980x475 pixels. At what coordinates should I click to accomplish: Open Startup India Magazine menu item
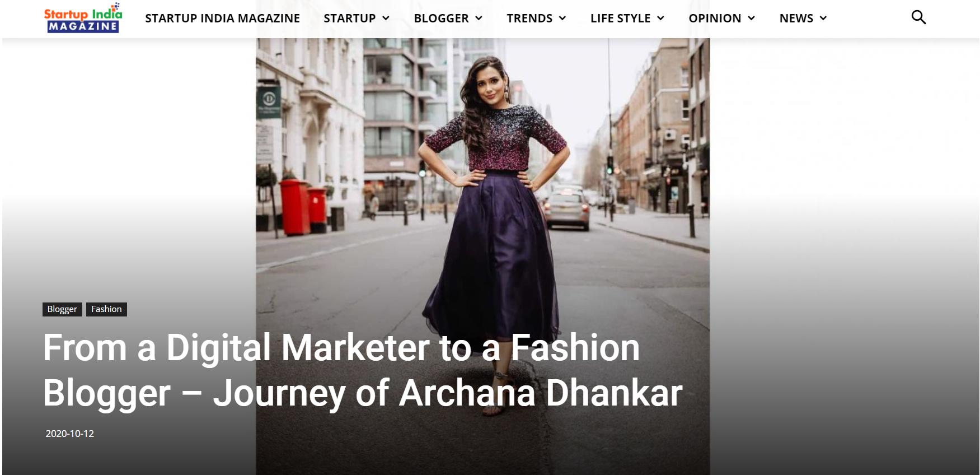coord(222,18)
